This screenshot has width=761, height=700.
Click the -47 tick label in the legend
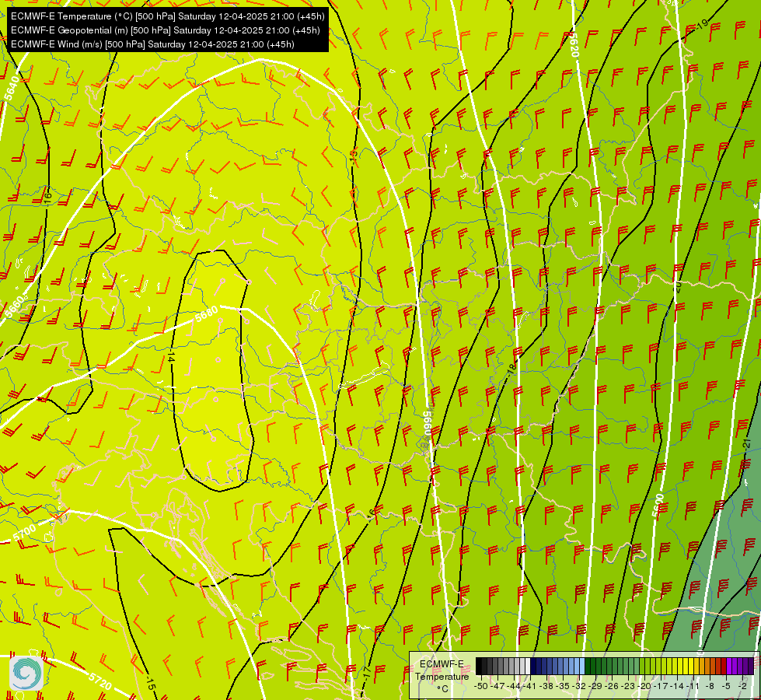pos(497,686)
